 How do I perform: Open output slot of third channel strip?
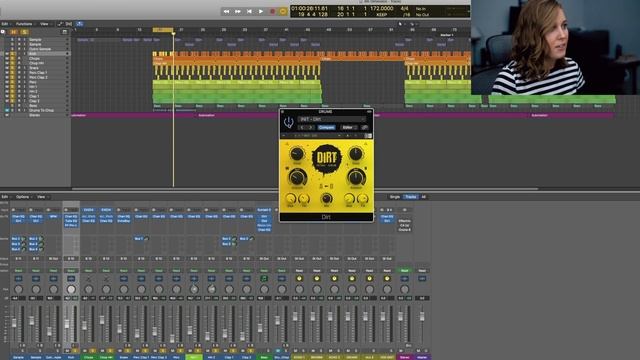pyautogui.click(x=53, y=259)
